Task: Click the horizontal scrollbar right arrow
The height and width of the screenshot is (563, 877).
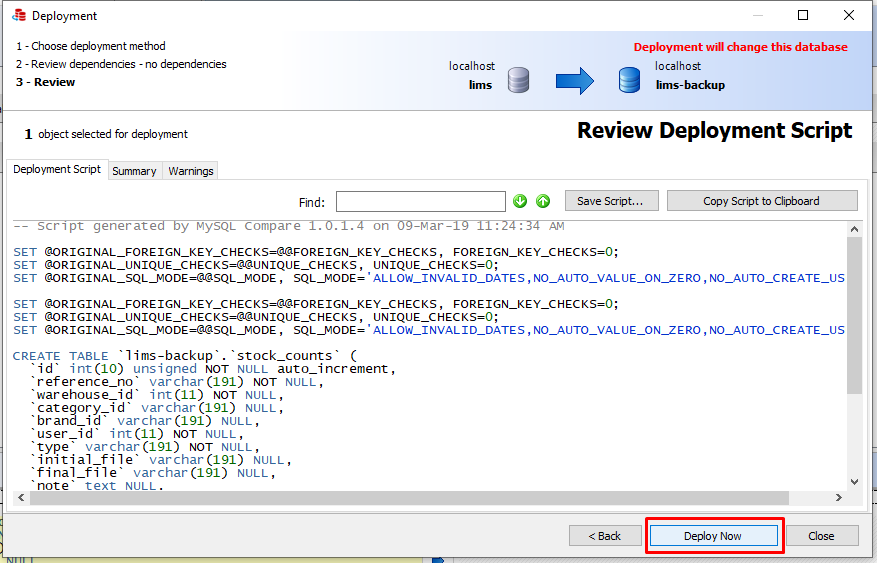Action: point(837,498)
